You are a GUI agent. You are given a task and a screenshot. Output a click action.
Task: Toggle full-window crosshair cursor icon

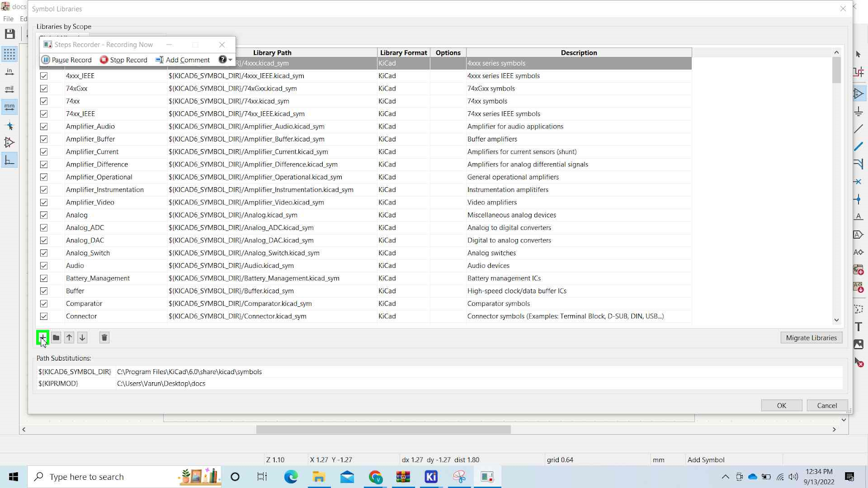click(9, 125)
